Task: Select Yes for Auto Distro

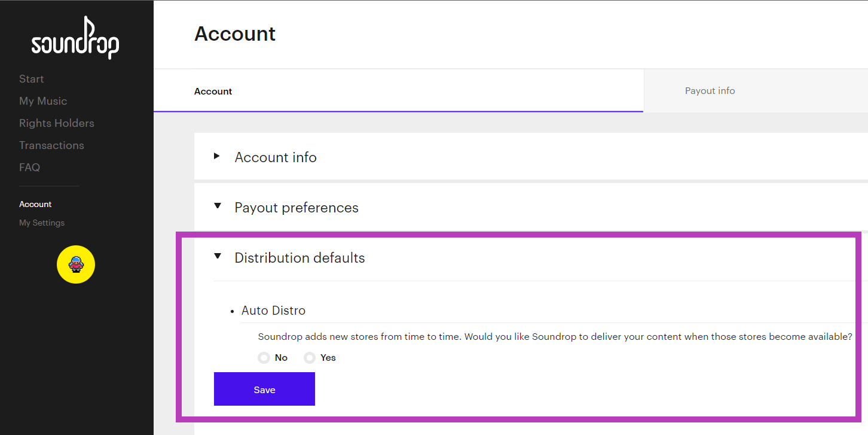Action: pos(310,358)
